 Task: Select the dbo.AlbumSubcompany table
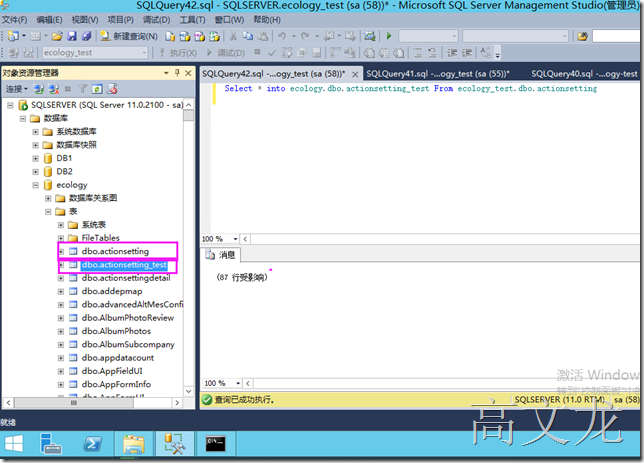pyautogui.click(x=128, y=344)
